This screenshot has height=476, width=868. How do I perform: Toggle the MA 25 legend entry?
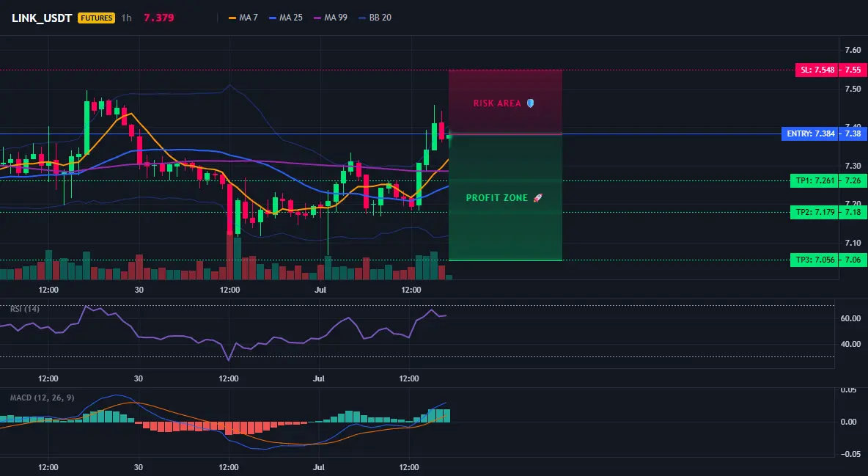[x=286, y=18]
